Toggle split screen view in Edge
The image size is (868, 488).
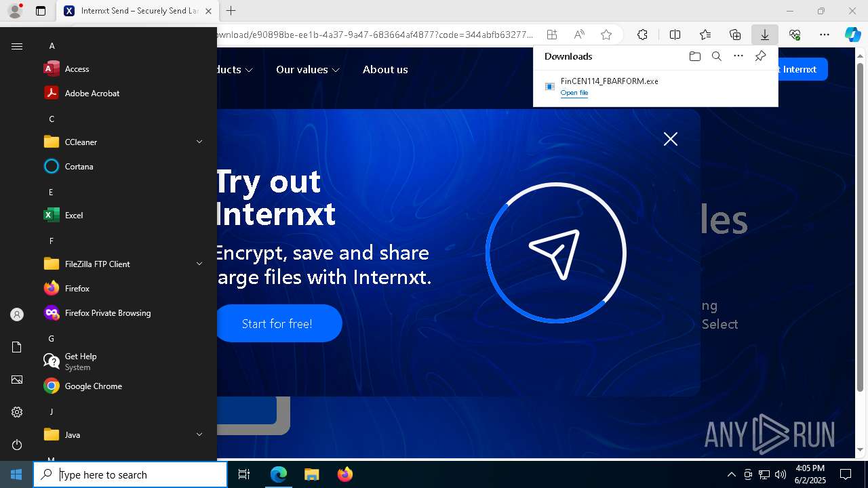pos(675,35)
